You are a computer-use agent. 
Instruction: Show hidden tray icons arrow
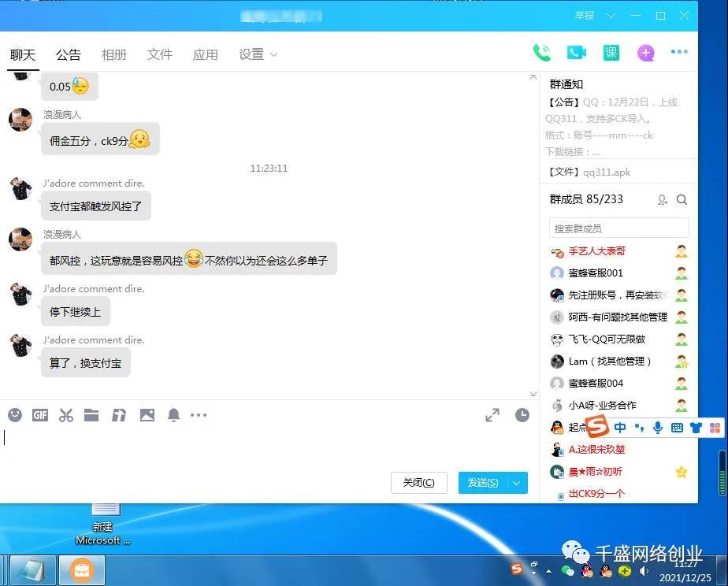[x=549, y=571]
